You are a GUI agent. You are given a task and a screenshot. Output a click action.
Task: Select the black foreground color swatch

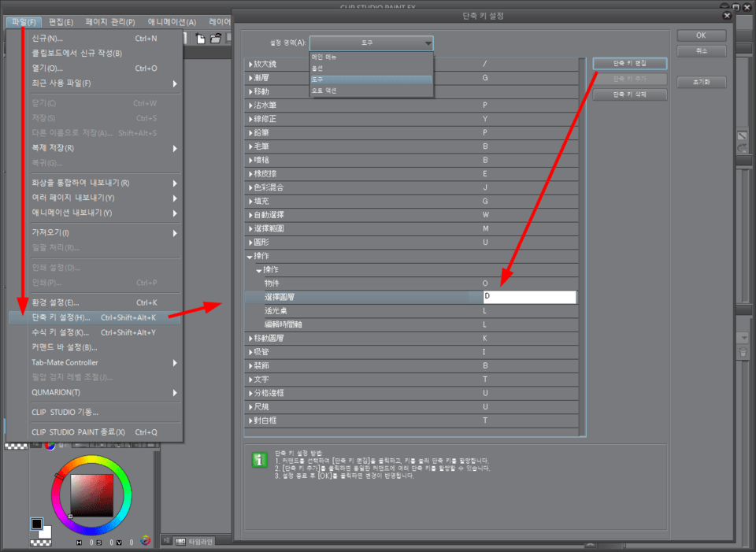36,524
